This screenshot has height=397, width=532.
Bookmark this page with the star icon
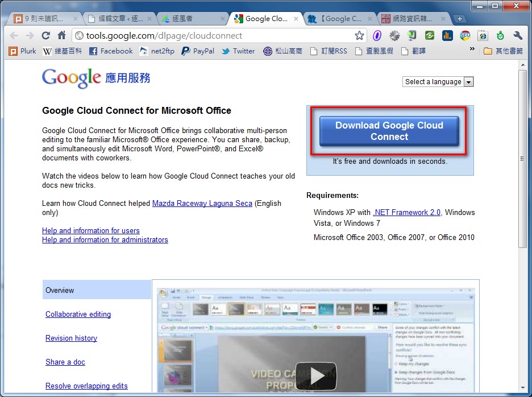pyautogui.click(x=359, y=35)
